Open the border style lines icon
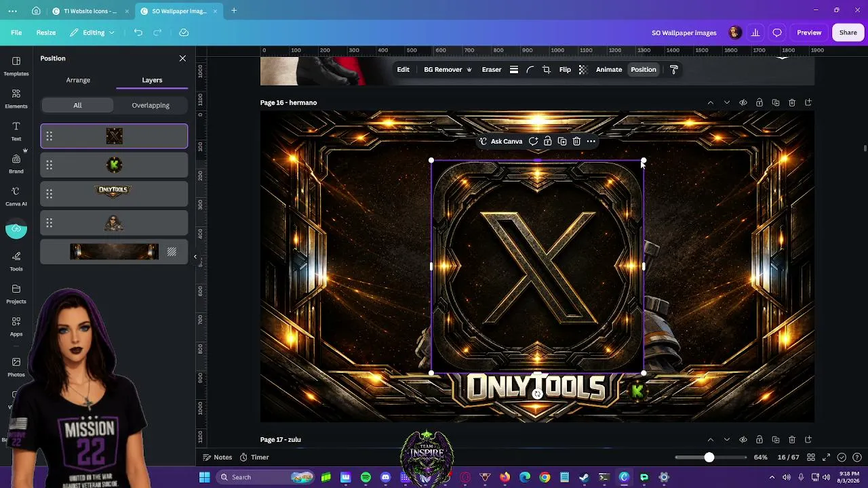The width and height of the screenshot is (868, 488). pos(514,70)
